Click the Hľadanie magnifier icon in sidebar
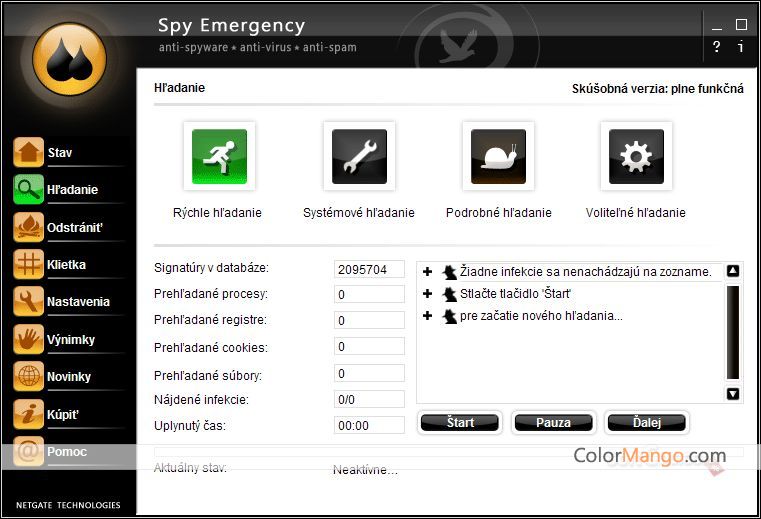The image size is (761, 519). 28,189
